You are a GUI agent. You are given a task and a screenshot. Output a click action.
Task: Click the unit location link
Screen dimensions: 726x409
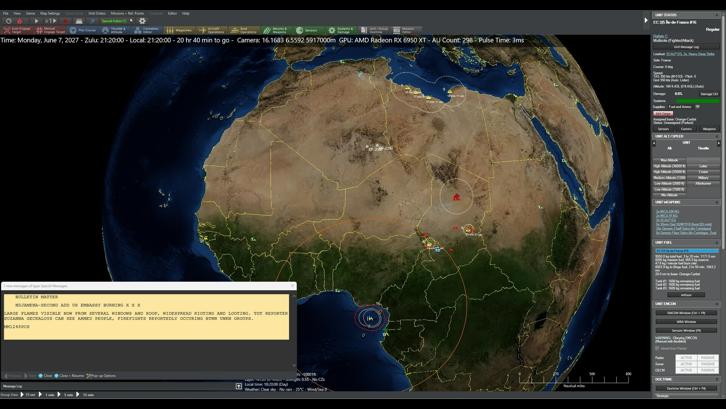[x=690, y=54]
